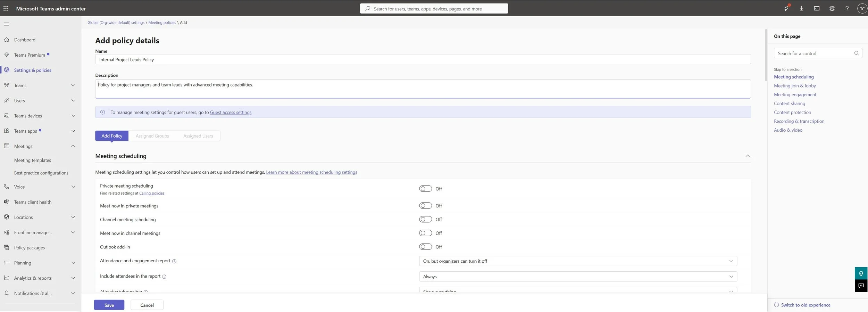Click the info icon beside Attendance and engagement report
This screenshot has height=312, width=868.
(x=174, y=261)
